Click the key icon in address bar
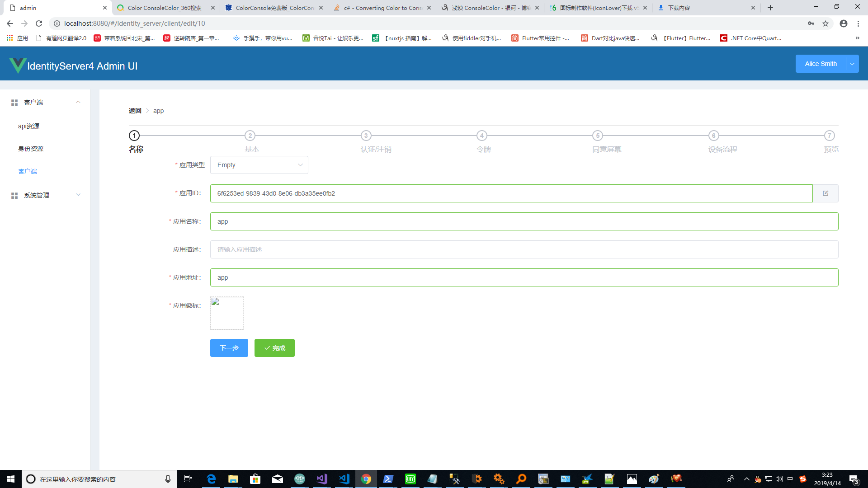Screen dimensions: 868x488 811,23
